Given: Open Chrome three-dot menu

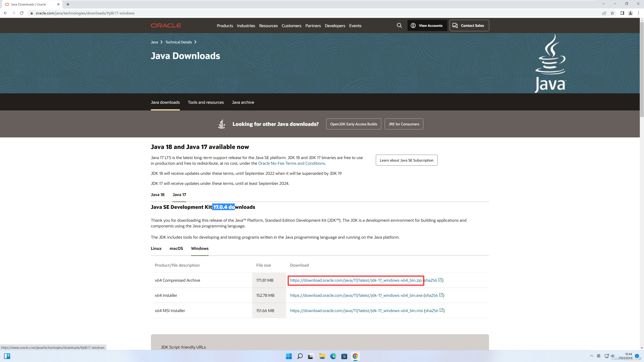Looking at the screenshot, I should 638,13.
